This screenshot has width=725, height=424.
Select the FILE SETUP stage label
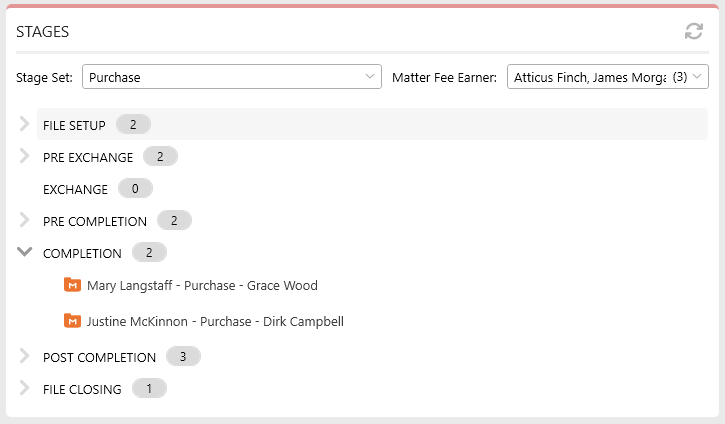pos(74,125)
